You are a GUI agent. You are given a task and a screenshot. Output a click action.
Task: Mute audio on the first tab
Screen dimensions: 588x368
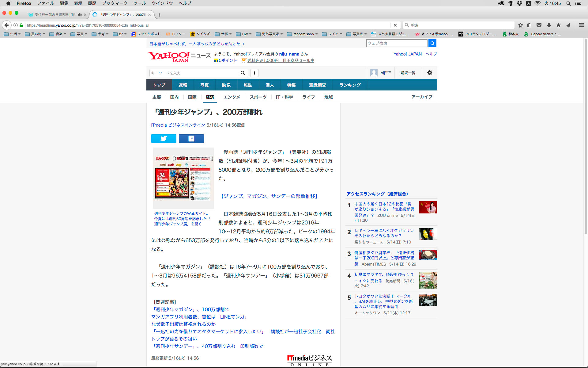coord(80,15)
